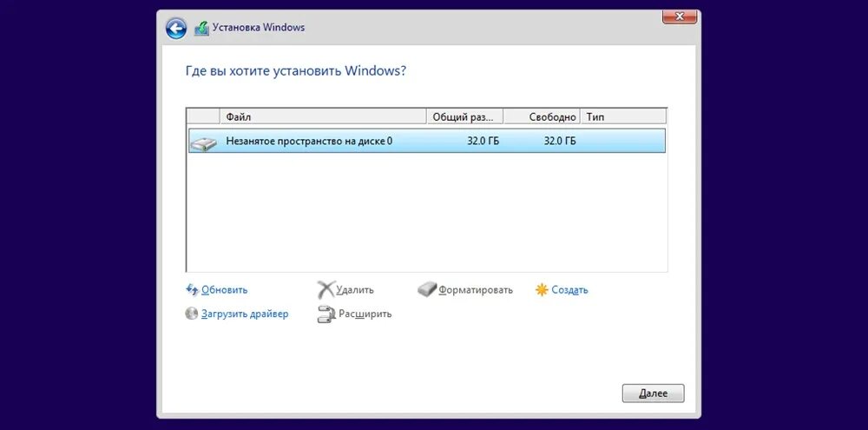This screenshot has height=430, width=868.
Task: Select row Незанятое пространство на диске 0
Action: click(427, 141)
